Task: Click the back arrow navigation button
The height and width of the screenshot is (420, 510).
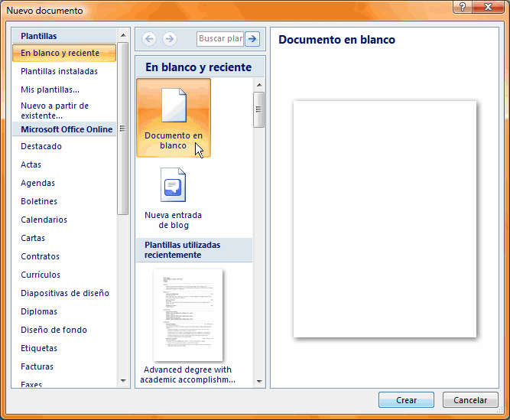Action: tap(149, 39)
